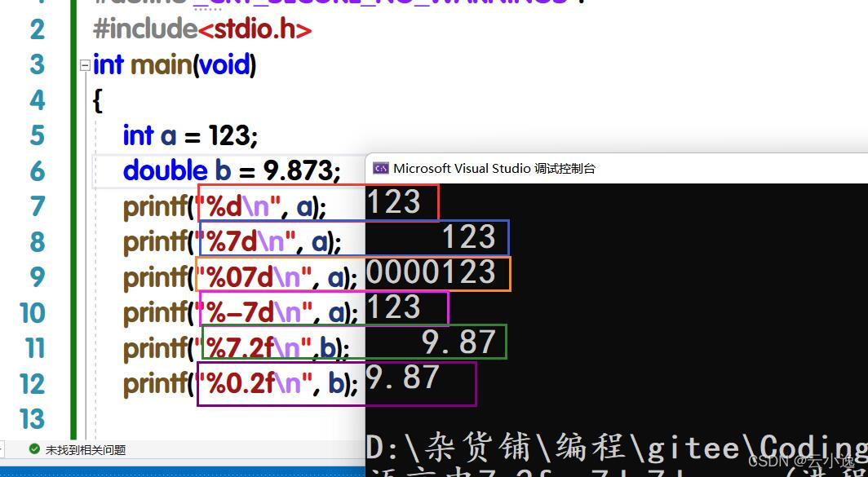
Task: Collapse the main function code block
Action: [x=85, y=64]
